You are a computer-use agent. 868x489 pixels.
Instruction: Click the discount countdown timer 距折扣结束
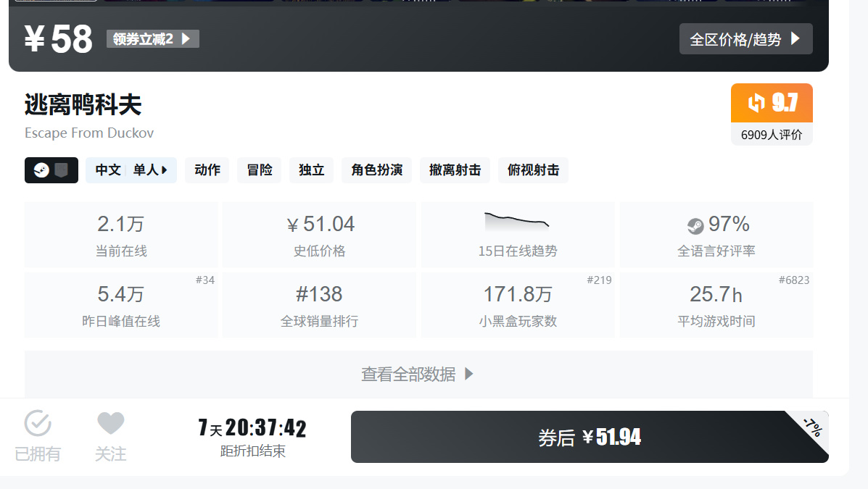tap(252, 437)
